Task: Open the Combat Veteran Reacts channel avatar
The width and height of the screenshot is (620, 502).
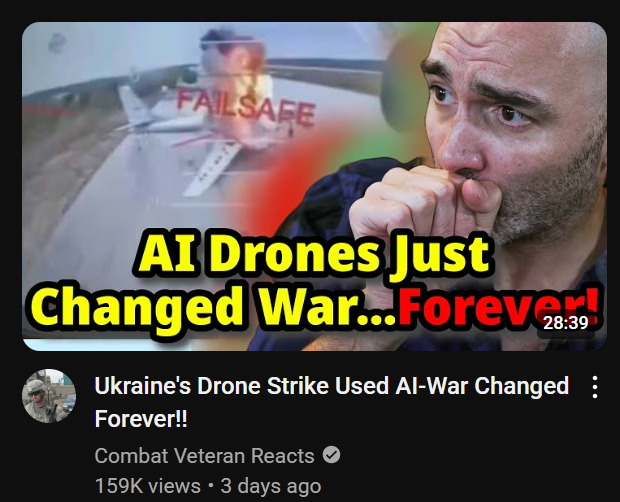Action: 49,396
